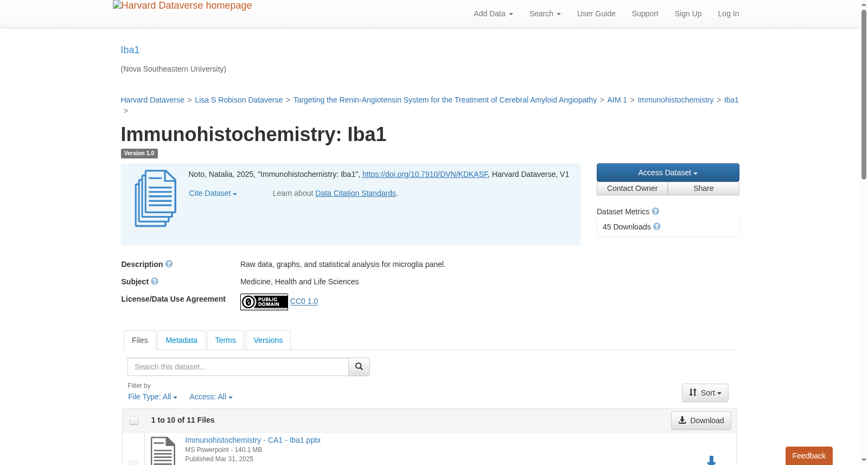Go to AIM 1 breadcrumb
This screenshot has width=868, height=465.
617,100
